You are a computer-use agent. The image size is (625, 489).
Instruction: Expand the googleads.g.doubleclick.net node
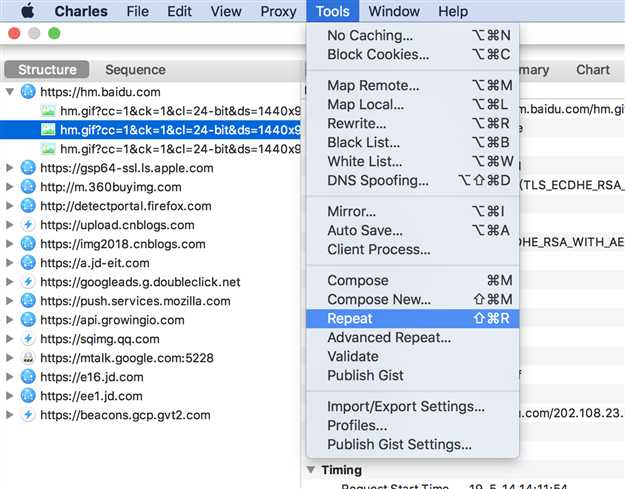click(x=10, y=282)
